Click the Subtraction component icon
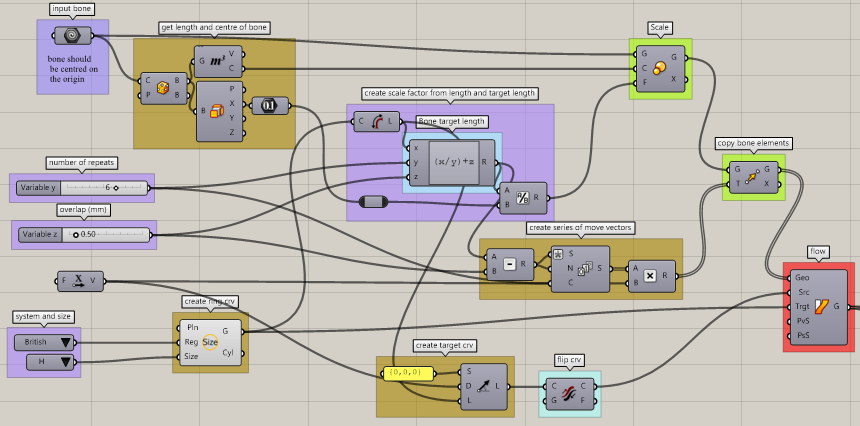This screenshot has width=860, height=426. [x=509, y=265]
